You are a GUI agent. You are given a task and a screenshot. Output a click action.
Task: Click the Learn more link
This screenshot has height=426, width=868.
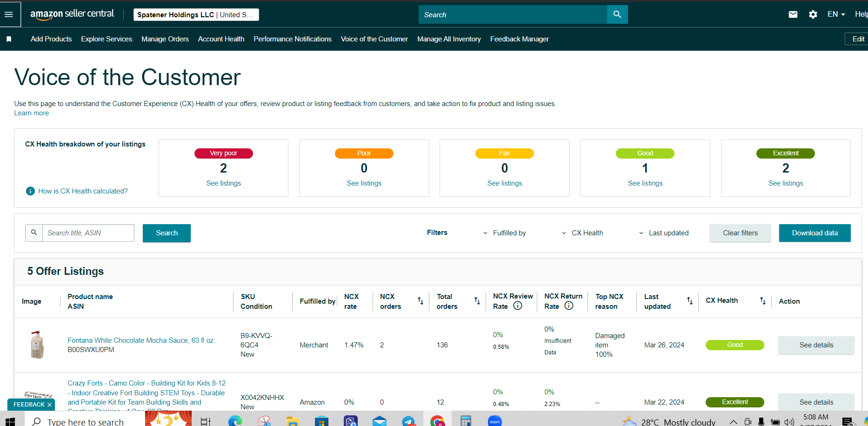(x=31, y=113)
